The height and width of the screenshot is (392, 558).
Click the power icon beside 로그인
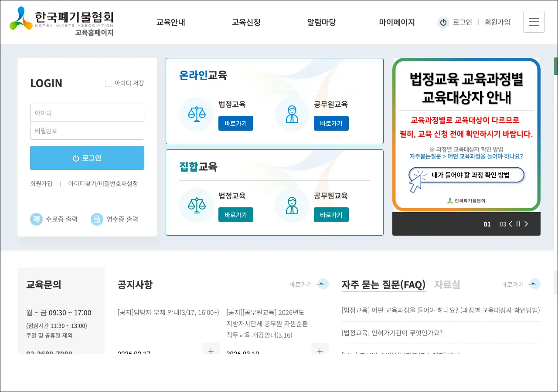tap(443, 23)
